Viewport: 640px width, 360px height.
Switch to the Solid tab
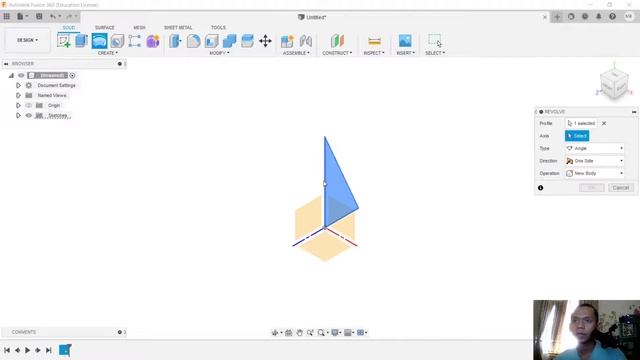(x=69, y=27)
